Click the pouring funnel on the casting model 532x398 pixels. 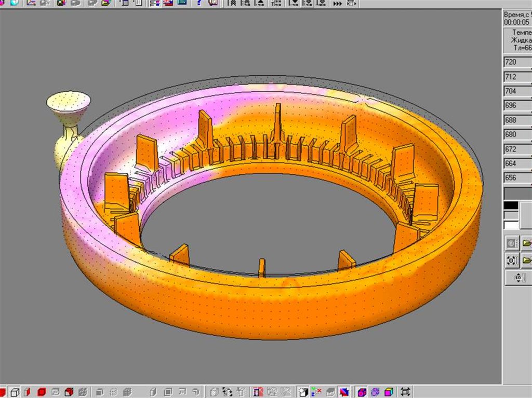click(68, 102)
